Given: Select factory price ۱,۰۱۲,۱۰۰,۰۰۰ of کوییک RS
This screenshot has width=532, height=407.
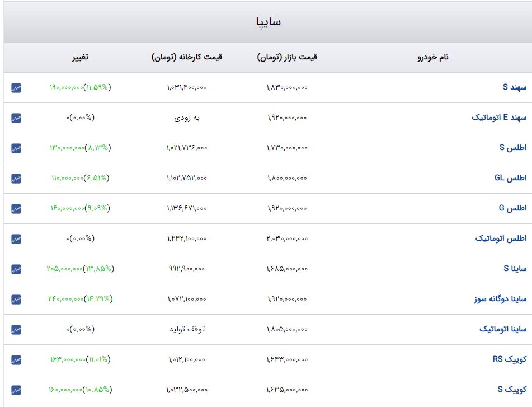Looking at the screenshot, I should pyautogui.click(x=187, y=359).
